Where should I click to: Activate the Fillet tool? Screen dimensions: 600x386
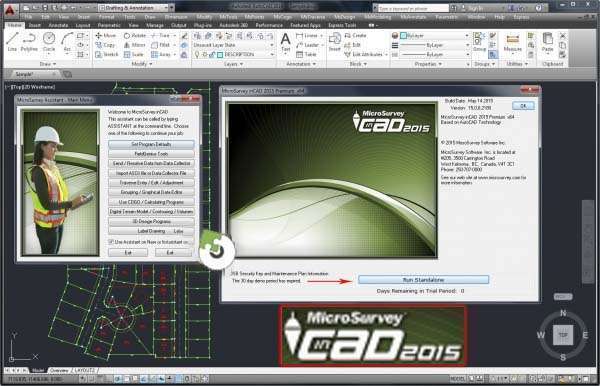[160, 45]
